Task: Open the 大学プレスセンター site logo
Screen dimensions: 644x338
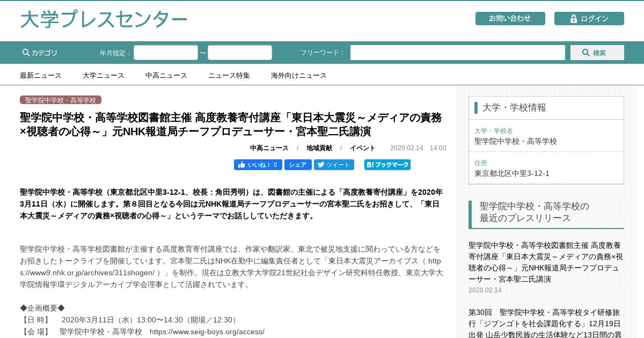Action: click(x=104, y=20)
